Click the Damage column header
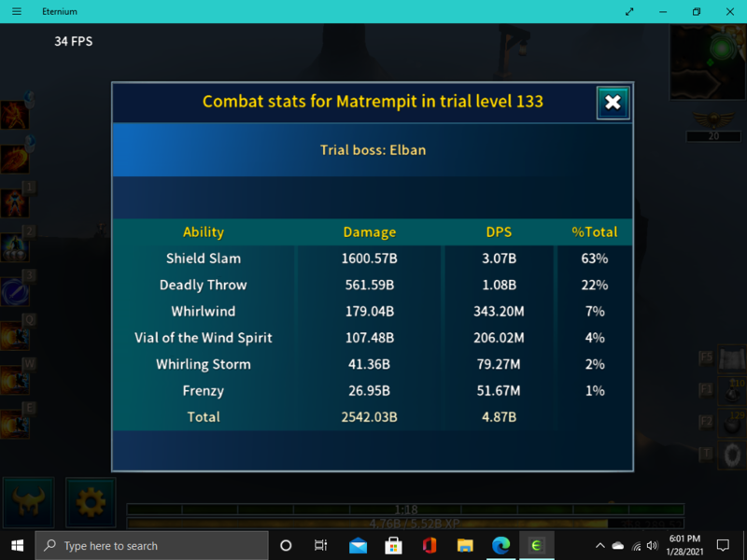747x560 pixels. point(369,232)
